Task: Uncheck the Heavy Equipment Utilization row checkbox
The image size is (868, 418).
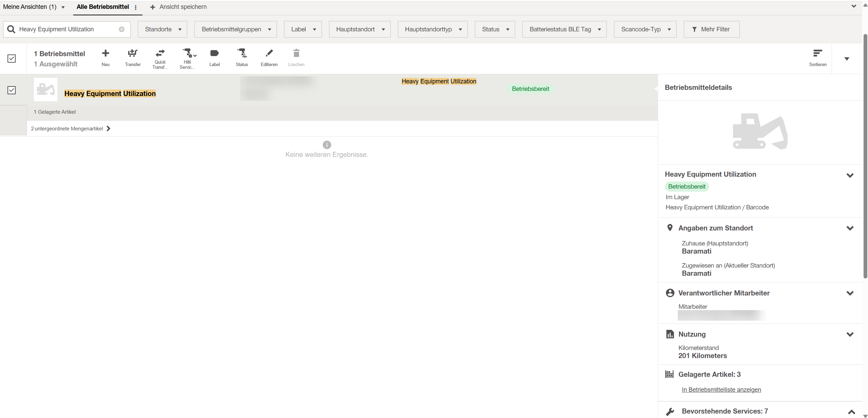Action: coord(12,90)
